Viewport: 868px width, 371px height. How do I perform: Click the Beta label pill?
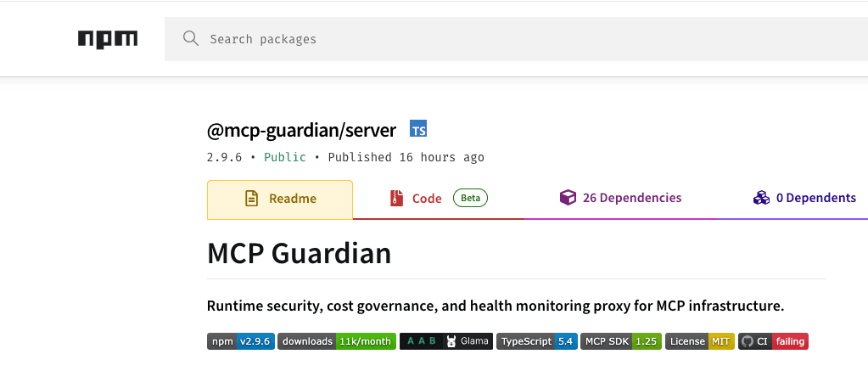471,198
